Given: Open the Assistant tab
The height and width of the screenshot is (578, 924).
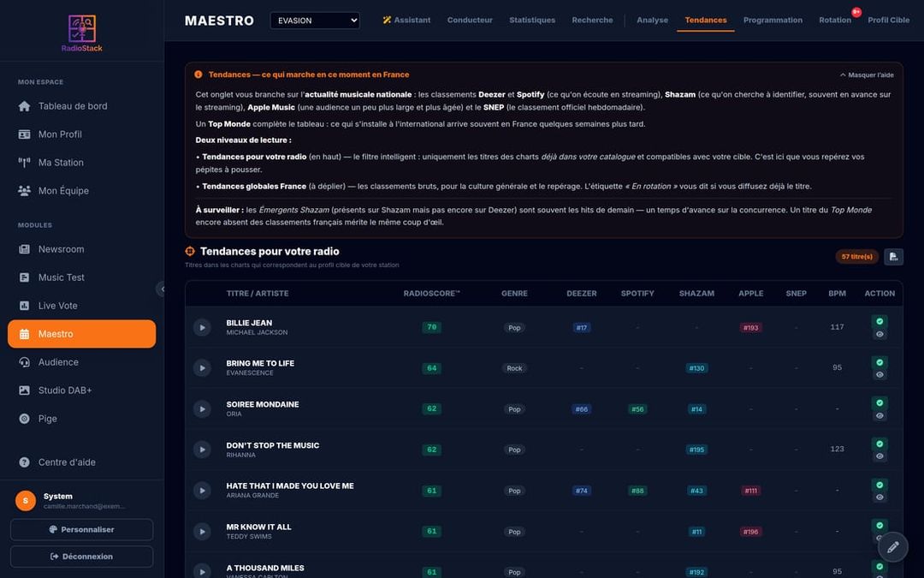Looking at the screenshot, I should 406,20.
